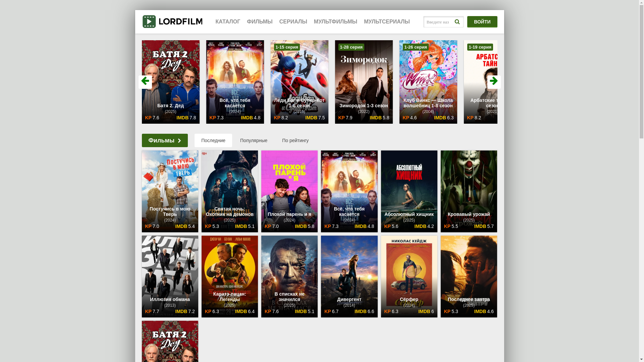Click the 1-26 серия badge
Screen dimensions: 644x362
point(416,47)
